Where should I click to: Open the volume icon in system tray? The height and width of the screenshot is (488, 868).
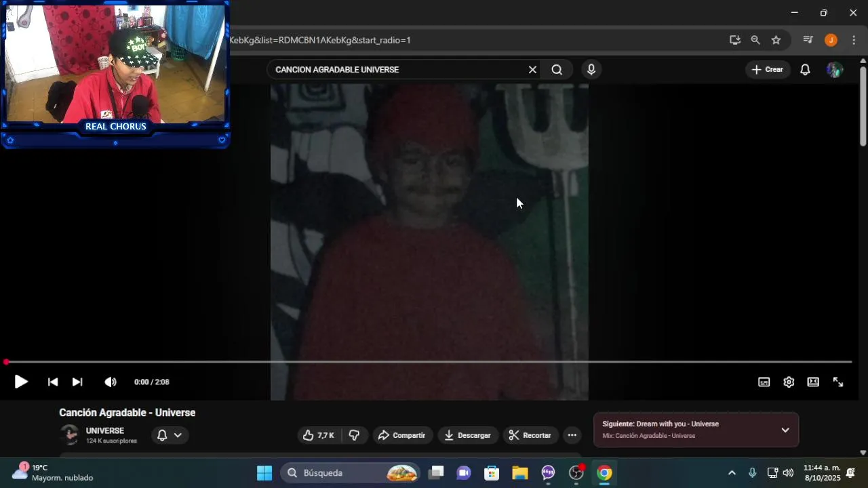click(788, 473)
